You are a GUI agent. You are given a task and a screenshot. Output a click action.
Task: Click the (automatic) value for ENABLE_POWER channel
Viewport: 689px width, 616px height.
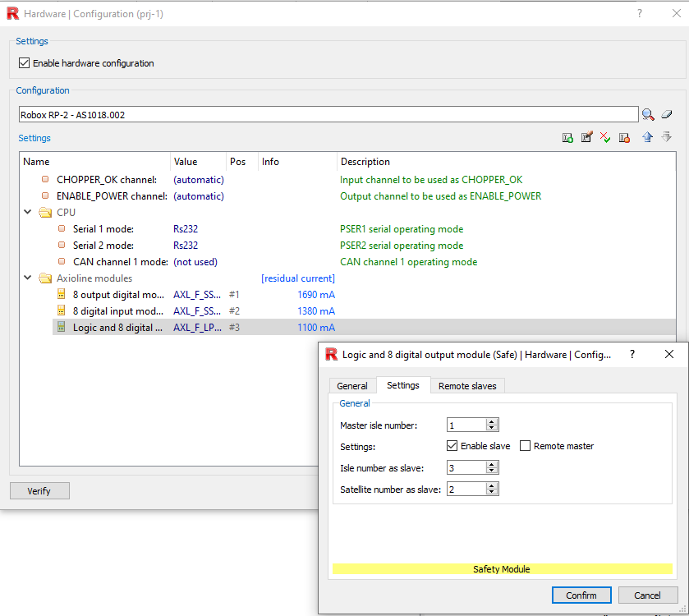(199, 196)
